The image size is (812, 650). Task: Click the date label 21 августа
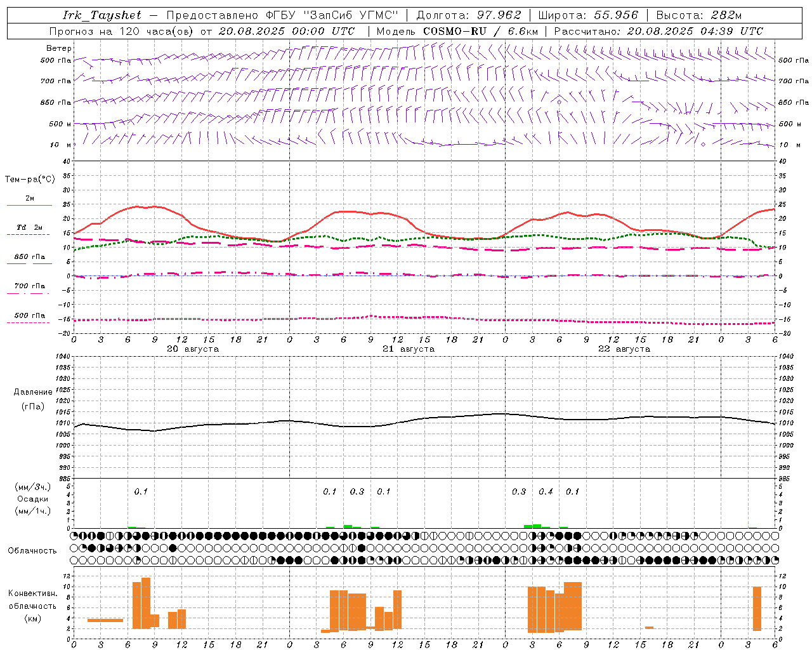coord(409,349)
